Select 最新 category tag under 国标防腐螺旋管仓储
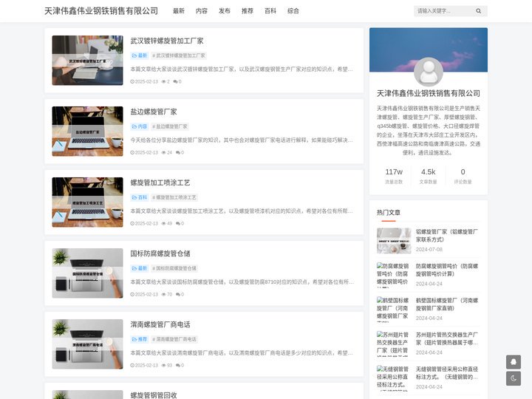 click(140, 268)
